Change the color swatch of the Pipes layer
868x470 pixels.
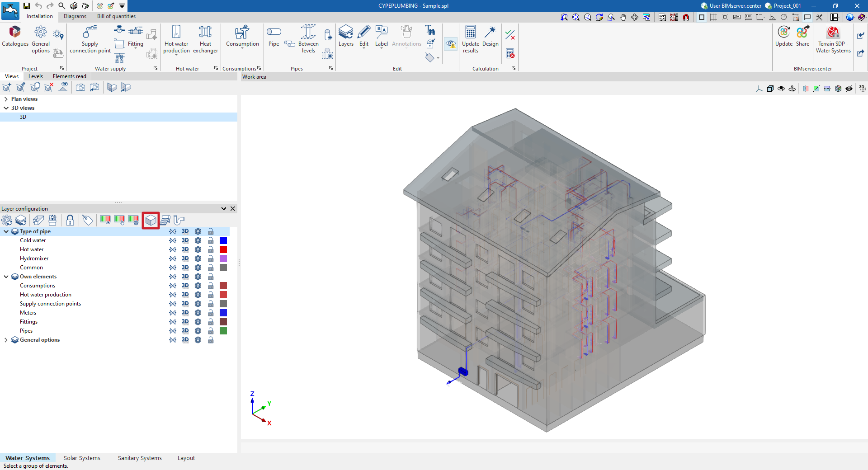(x=223, y=330)
